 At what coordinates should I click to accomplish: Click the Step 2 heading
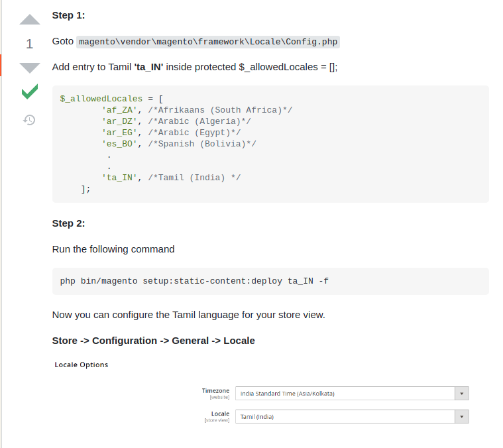pyautogui.click(x=68, y=223)
